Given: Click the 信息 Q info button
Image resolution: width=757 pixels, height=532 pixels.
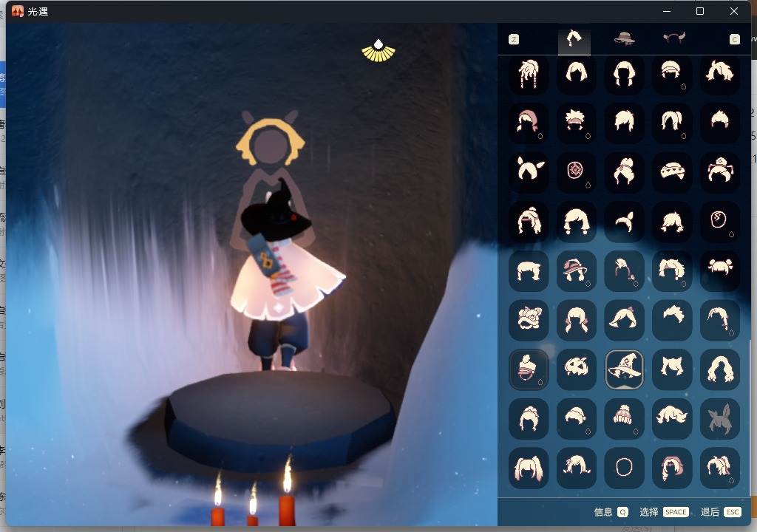Looking at the screenshot, I should click(x=611, y=512).
